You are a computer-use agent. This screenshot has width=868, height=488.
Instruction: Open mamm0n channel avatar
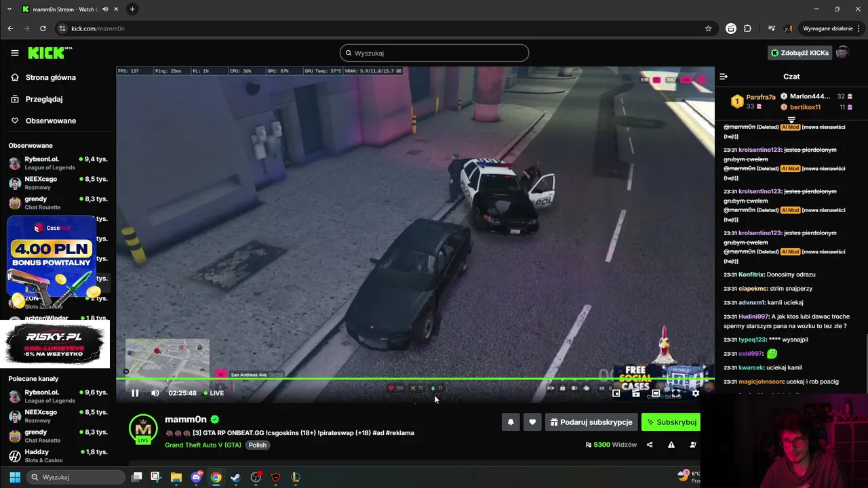(x=143, y=428)
